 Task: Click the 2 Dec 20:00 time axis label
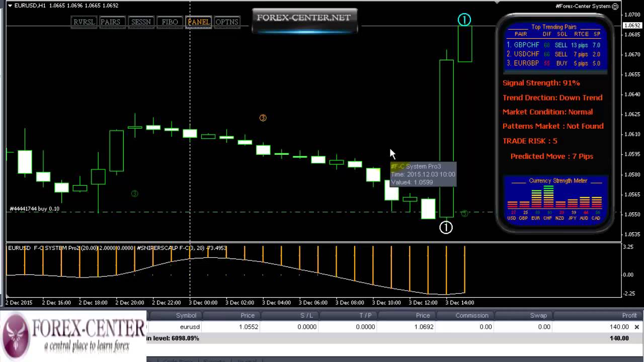point(130,303)
